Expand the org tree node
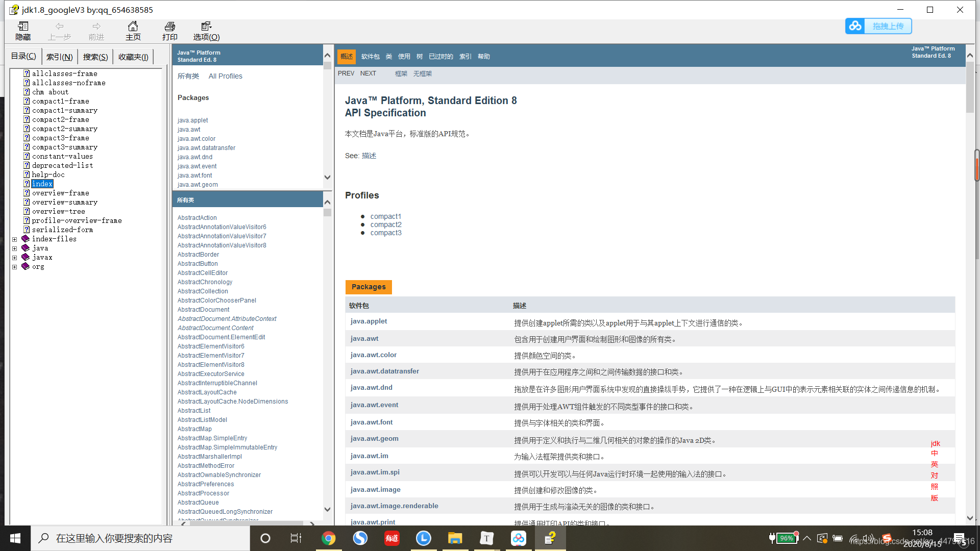The width and height of the screenshot is (980, 551). [x=14, y=266]
